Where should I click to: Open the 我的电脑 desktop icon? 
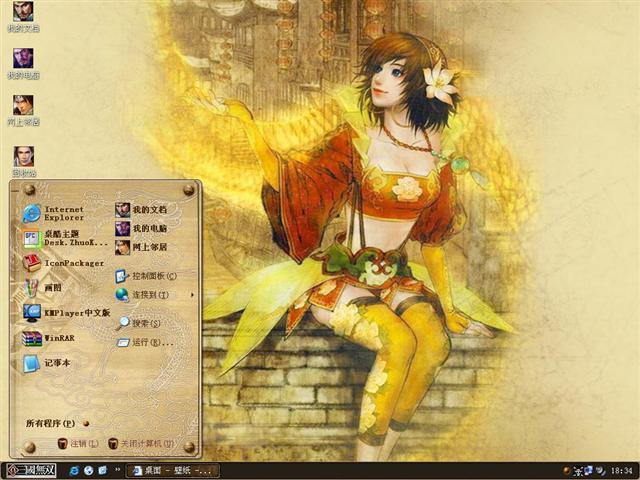click(x=23, y=64)
